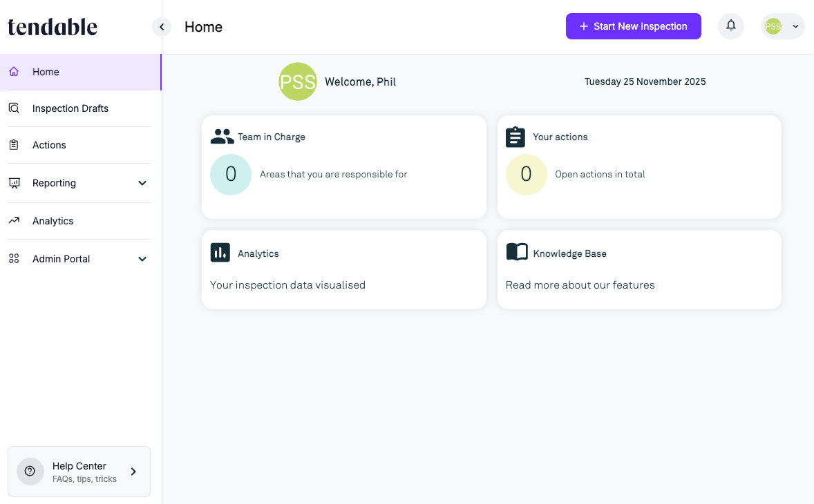Click the open actions count circle
This screenshot has width=814, height=504.
526,174
